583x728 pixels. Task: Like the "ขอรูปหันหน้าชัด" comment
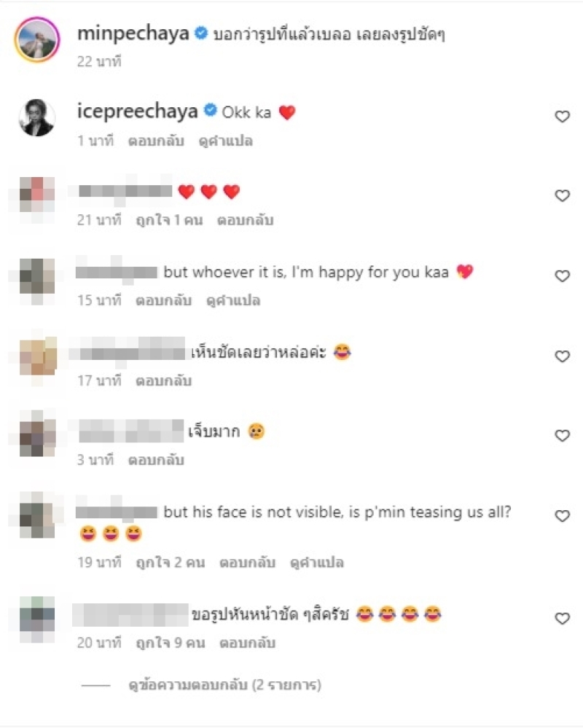pyautogui.click(x=562, y=619)
